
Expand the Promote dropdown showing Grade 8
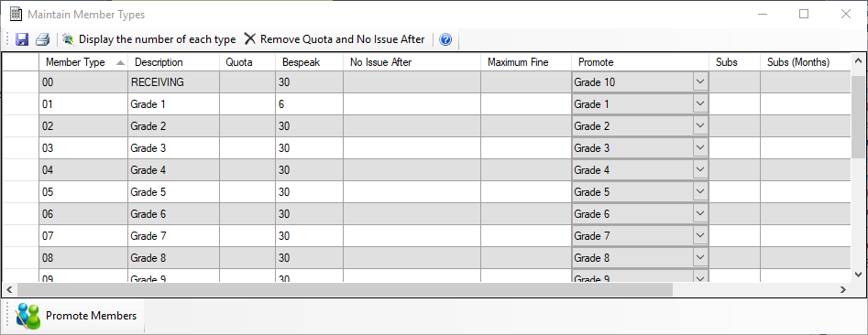click(x=699, y=257)
